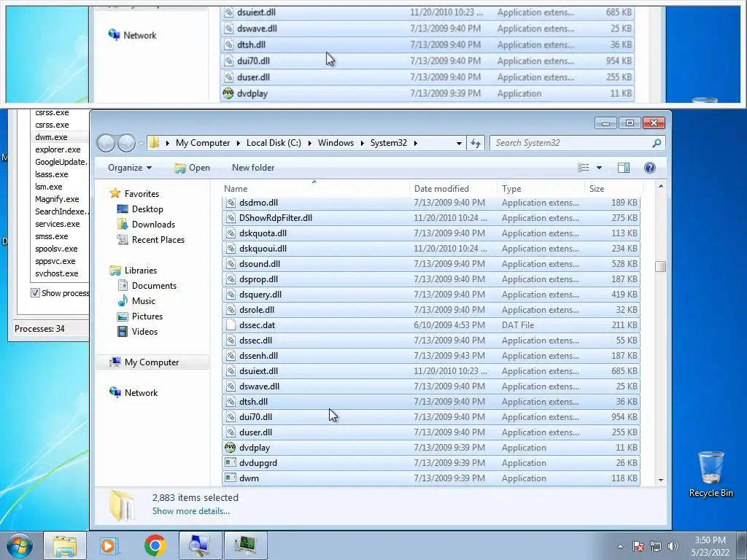
Task: Open the recent locations dropdown beside Forward
Action: tap(141, 143)
